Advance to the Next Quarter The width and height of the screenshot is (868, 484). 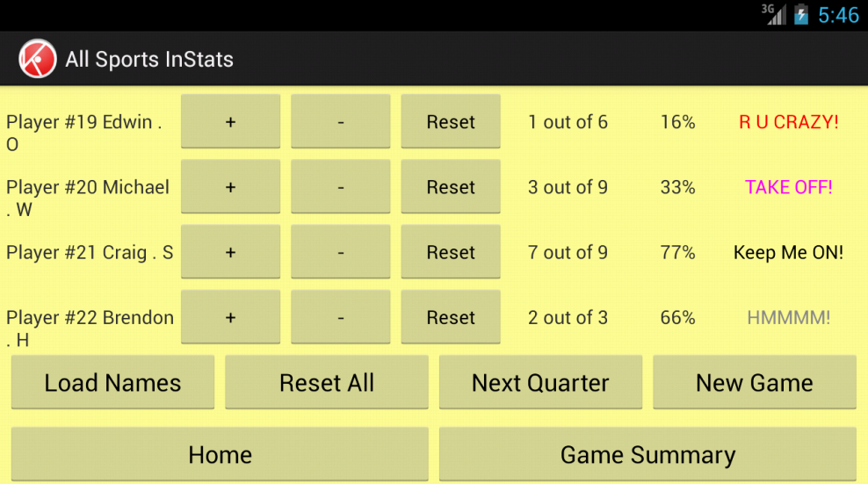coord(541,382)
